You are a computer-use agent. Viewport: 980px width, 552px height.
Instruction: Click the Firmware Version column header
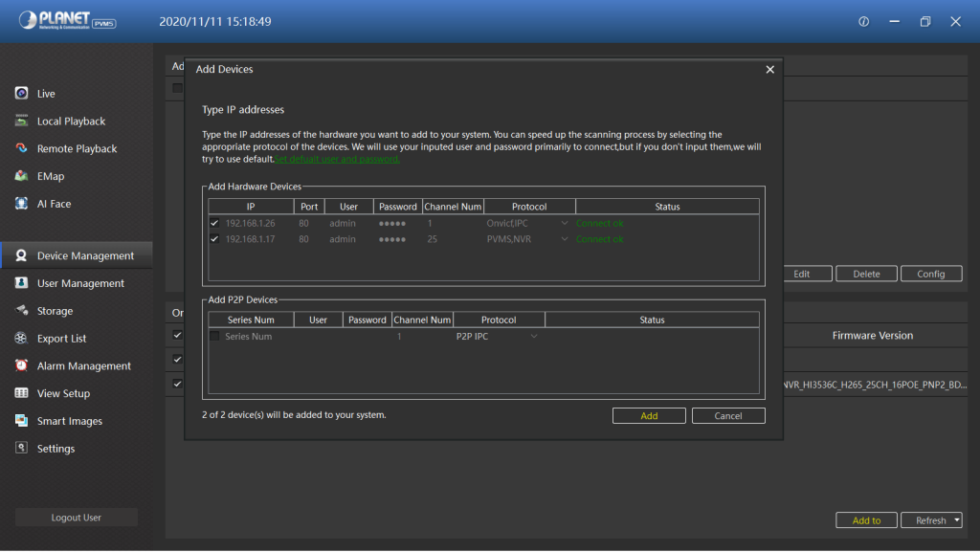[873, 336]
